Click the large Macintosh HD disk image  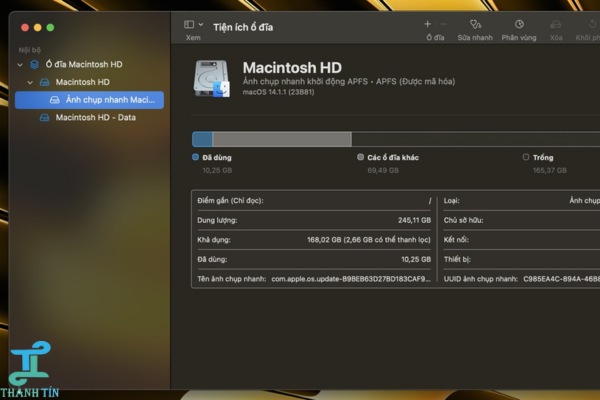[212, 78]
